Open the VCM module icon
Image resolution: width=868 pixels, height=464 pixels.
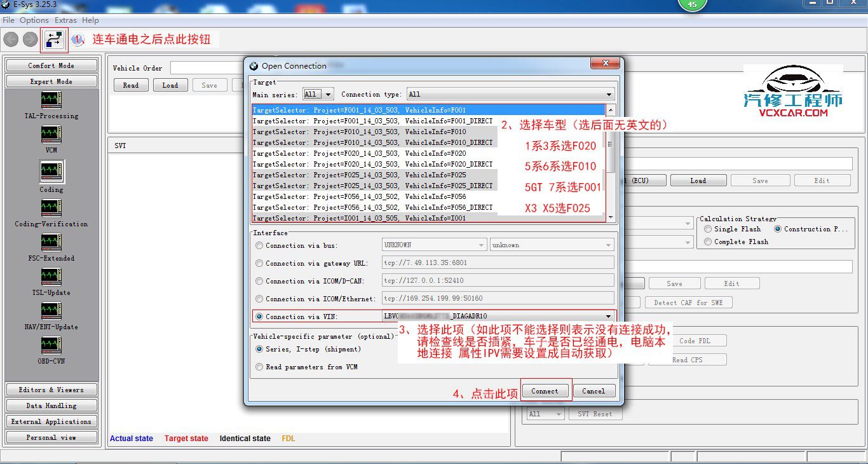(x=51, y=135)
